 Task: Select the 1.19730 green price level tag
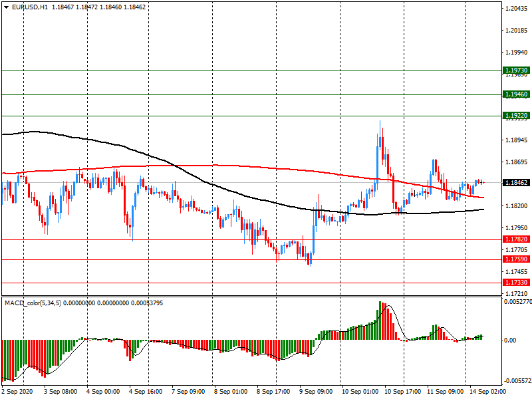516,70
